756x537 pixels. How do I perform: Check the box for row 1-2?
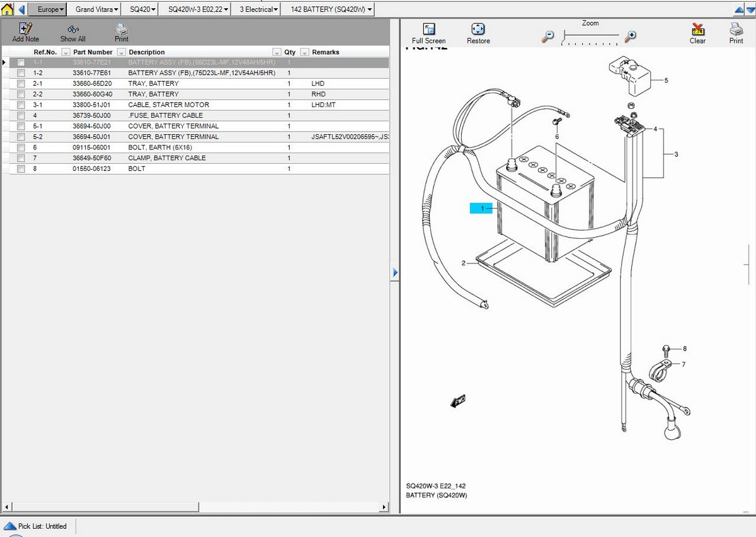(21, 73)
